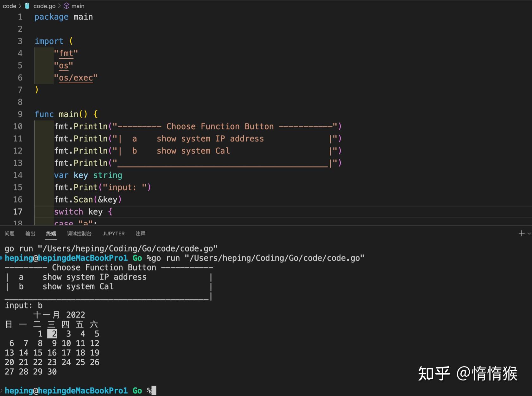Click the 'var' keyword on line 14

click(x=61, y=175)
